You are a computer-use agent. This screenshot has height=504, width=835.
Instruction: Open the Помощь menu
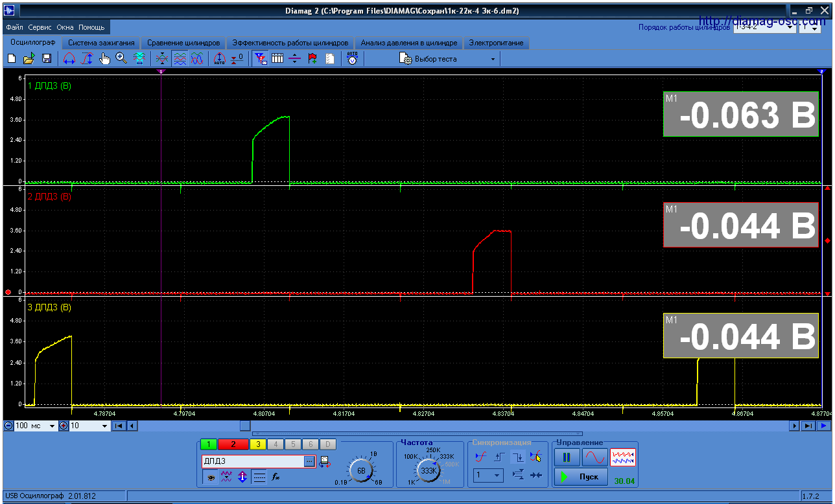click(91, 28)
